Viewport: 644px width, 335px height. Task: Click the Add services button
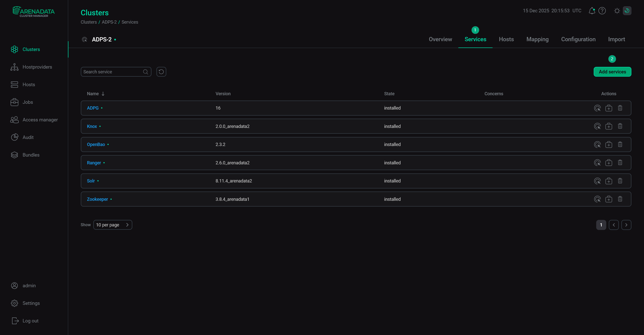pos(612,72)
